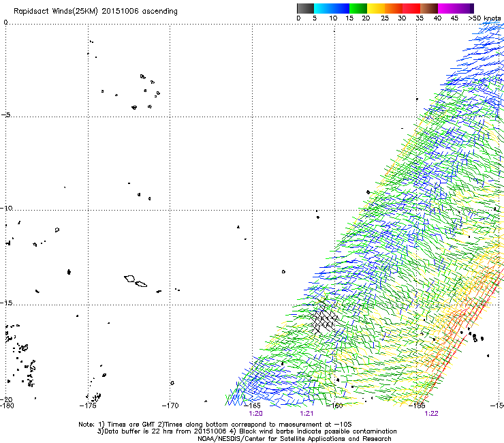The image size is (504, 443).
Task: Click the gray 0-5 knots color segment
Action: pos(305,8)
